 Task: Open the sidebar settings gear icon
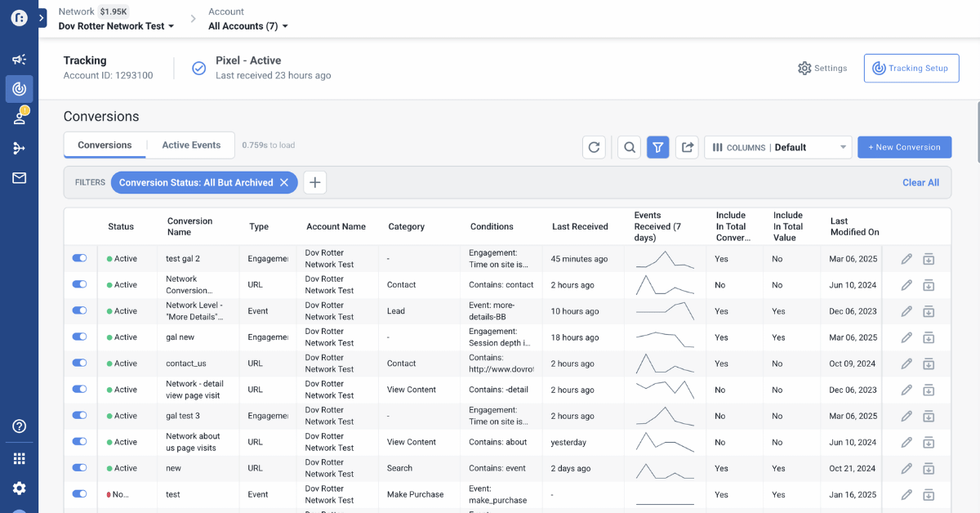pyautogui.click(x=19, y=488)
